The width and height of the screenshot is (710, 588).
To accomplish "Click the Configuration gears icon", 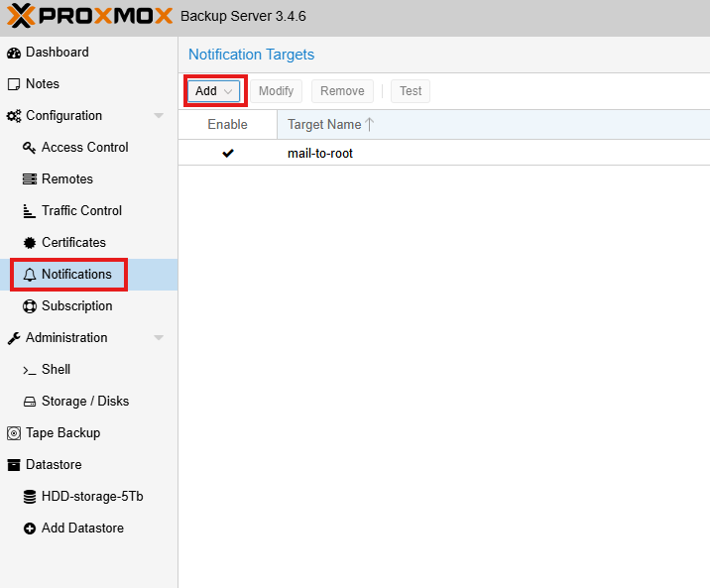I will (x=14, y=116).
